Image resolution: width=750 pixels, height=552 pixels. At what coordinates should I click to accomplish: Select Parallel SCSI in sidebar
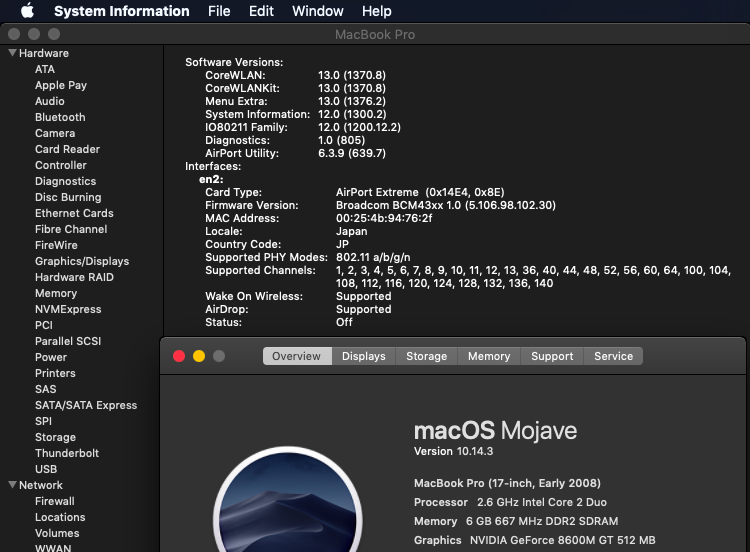[x=68, y=341]
